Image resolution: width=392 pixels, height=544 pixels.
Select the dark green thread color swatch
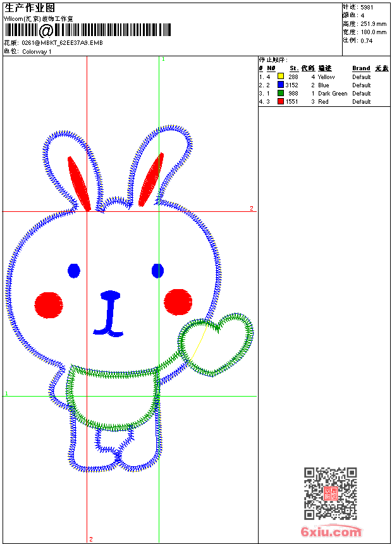281,93
